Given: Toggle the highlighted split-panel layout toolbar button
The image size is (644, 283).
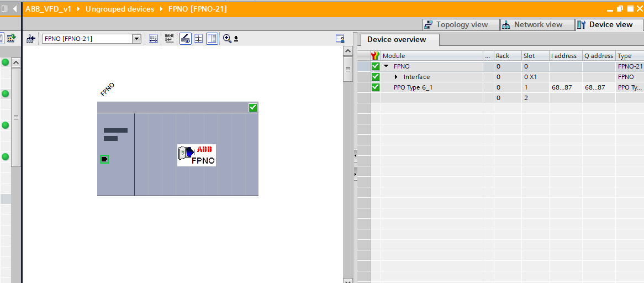Looking at the screenshot, I should [212, 39].
